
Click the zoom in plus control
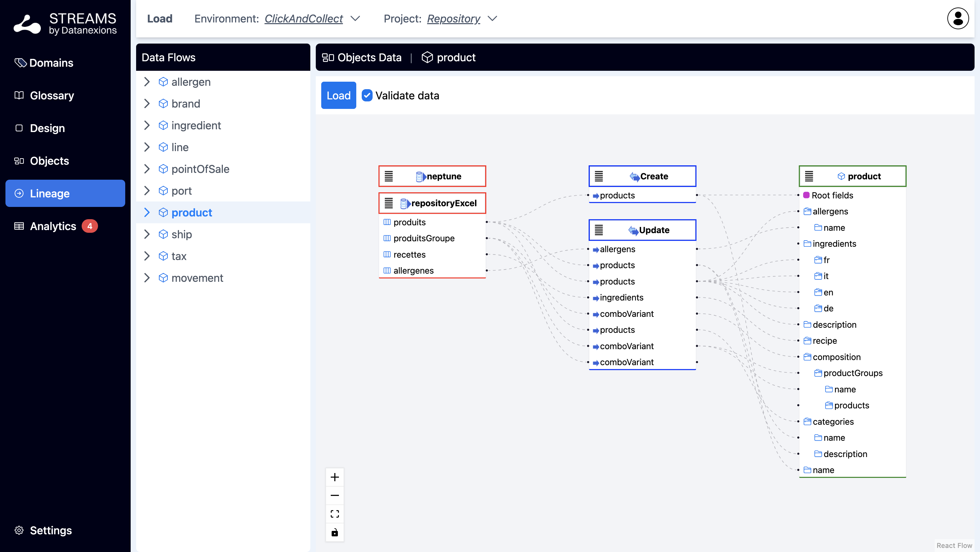click(334, 477)
